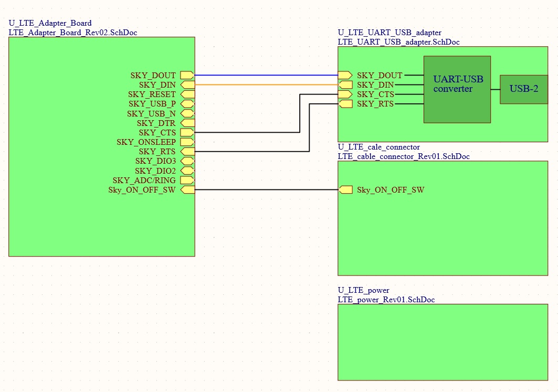Viewport: 558px width, 392px height.
Task: Click the SKY_DIO3 sheet entry port
Action: coord(187,161)
